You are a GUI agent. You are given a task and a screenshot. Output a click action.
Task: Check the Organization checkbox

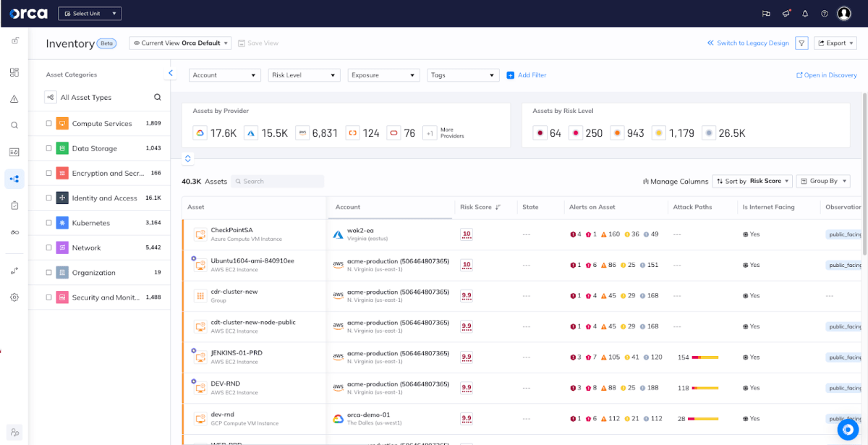(48, 273)
